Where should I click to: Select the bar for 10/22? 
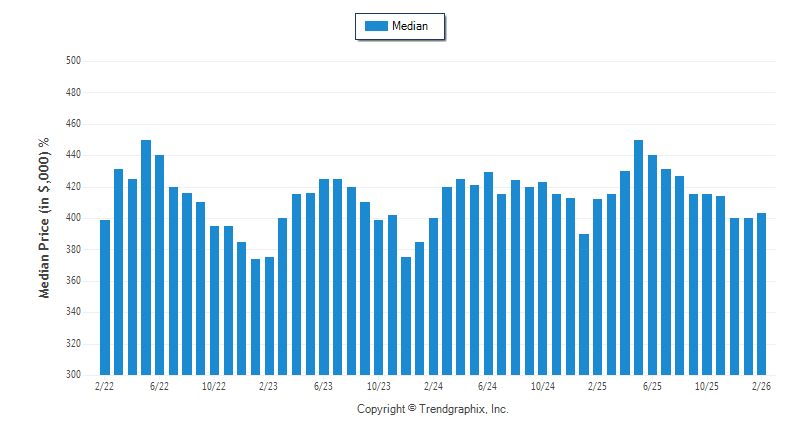coord(214,300)
